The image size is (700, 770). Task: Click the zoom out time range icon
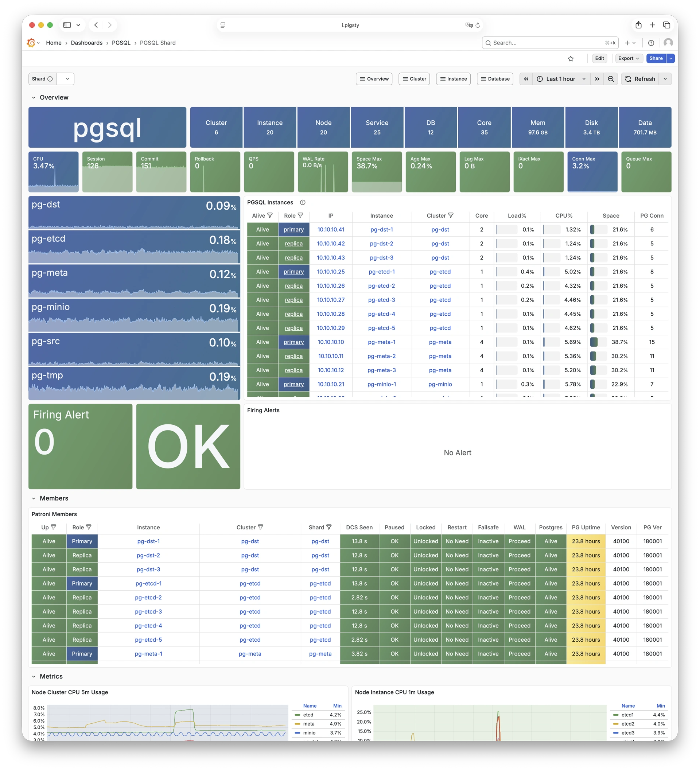[x=611, y=79]
